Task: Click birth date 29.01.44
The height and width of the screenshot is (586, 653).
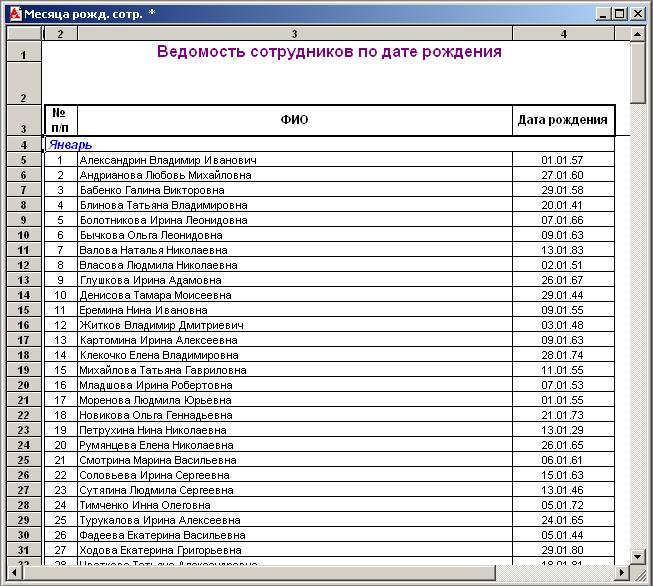Action: coord(562,295)
